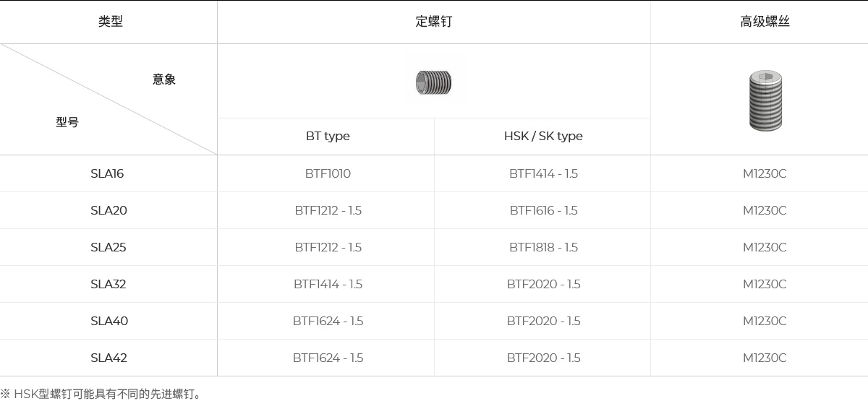Select the BT type column header
This screenshot has height=401, width=868.
328,136
